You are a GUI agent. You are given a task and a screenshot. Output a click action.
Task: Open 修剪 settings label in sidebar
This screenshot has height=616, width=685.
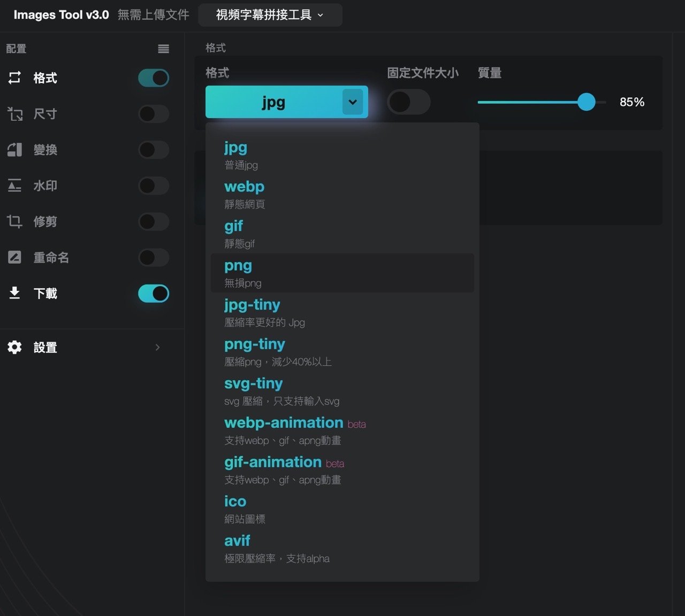pos(45,221)
